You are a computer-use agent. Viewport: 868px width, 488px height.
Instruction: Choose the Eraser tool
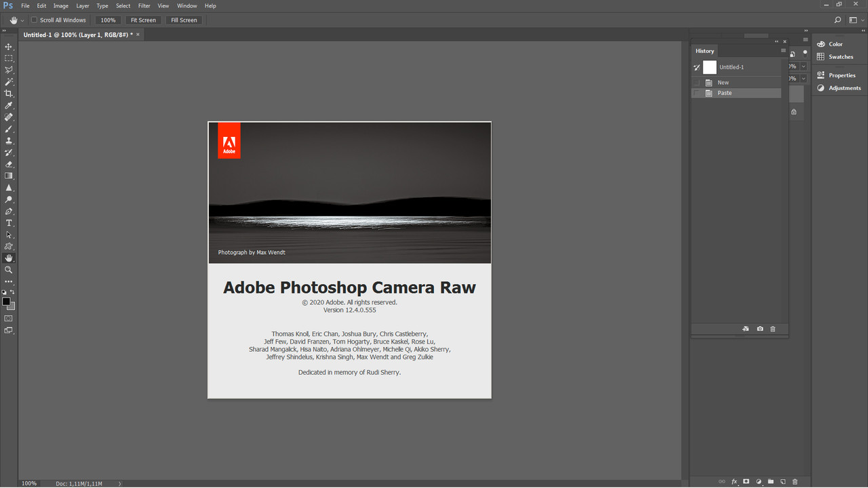coord(9,164)
